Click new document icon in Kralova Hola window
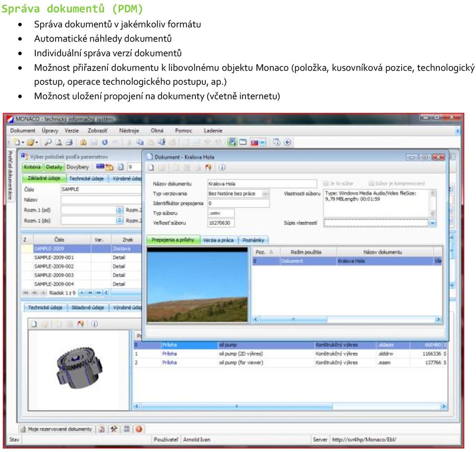 151,167
